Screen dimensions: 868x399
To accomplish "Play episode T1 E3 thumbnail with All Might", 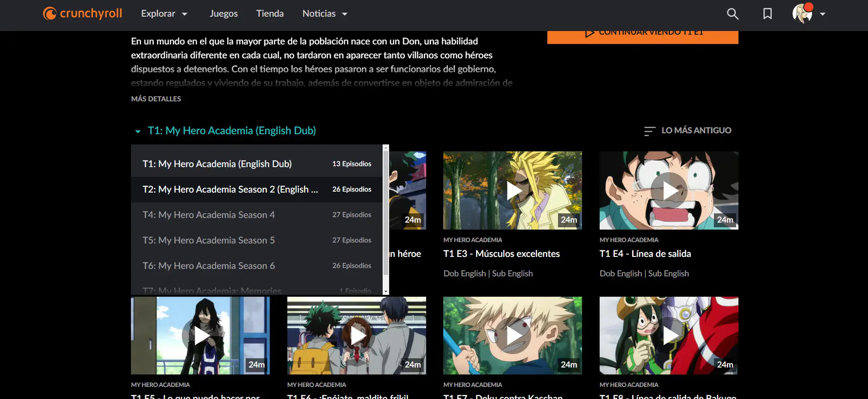I will coord(513,190).
